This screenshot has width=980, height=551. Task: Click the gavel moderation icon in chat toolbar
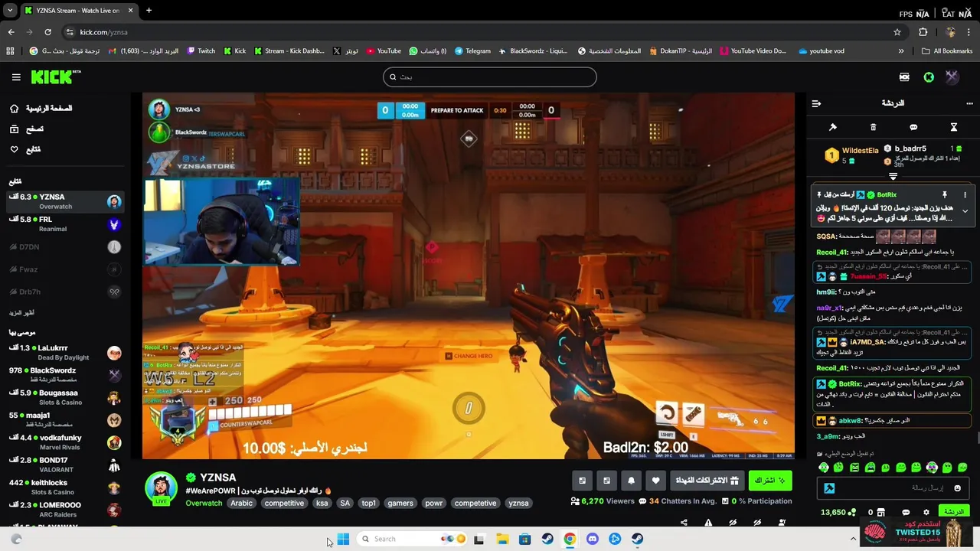(833, 127)
